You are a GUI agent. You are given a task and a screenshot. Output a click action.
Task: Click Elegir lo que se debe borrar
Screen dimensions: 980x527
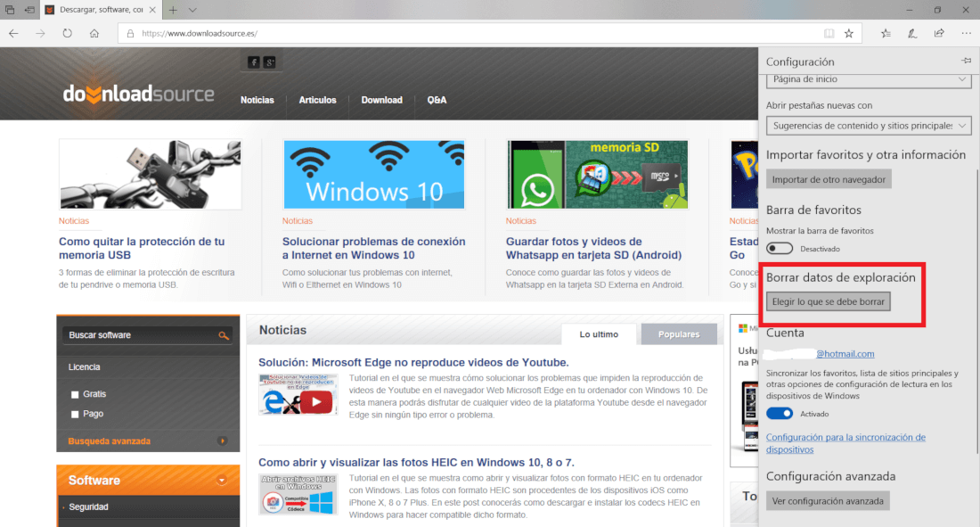tap(829, 301)
